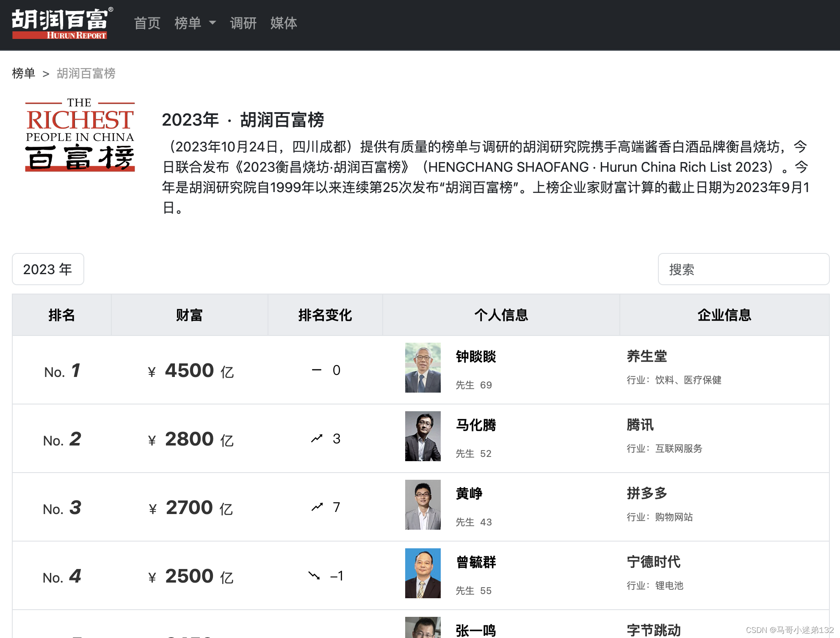
Task: Click the industry text 互联网服务
Action: [679, 448]
